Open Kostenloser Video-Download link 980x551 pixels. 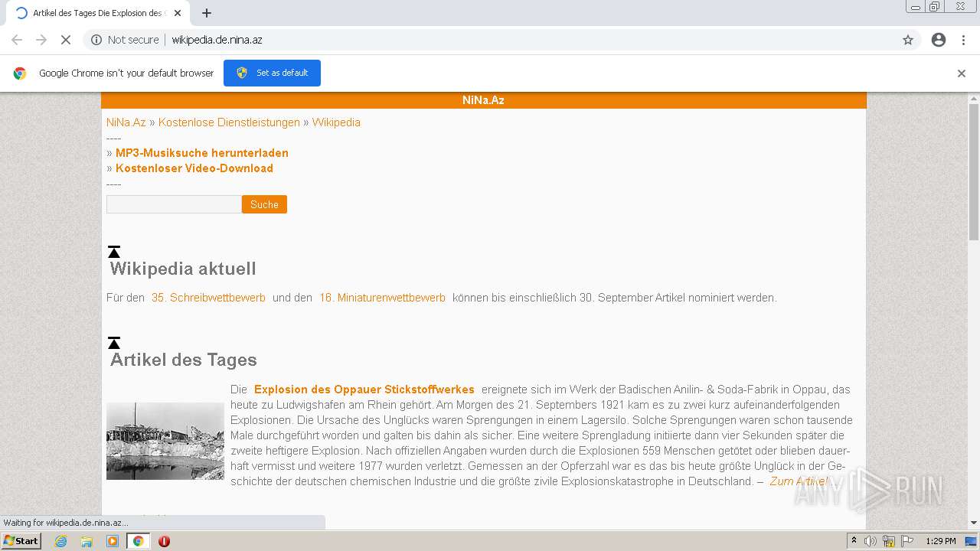tap(194, 168)
